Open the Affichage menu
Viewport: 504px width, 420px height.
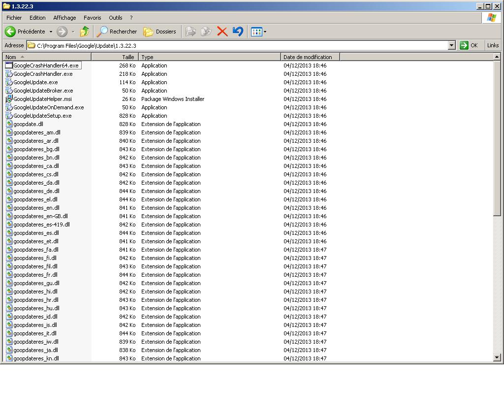[x=64, y=18]
